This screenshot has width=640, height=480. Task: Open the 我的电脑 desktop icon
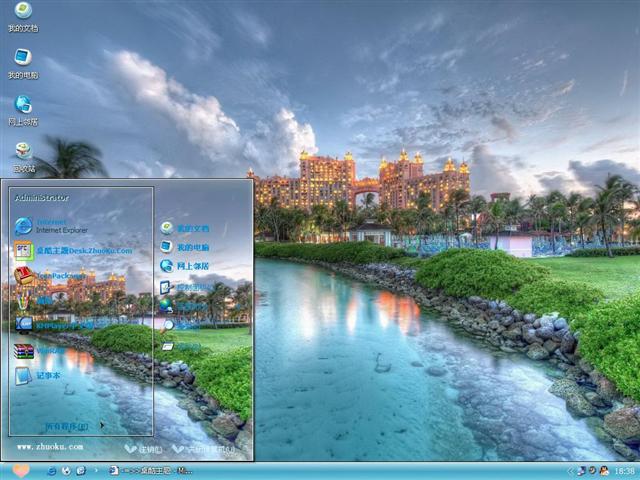click(x=23, y=63)
